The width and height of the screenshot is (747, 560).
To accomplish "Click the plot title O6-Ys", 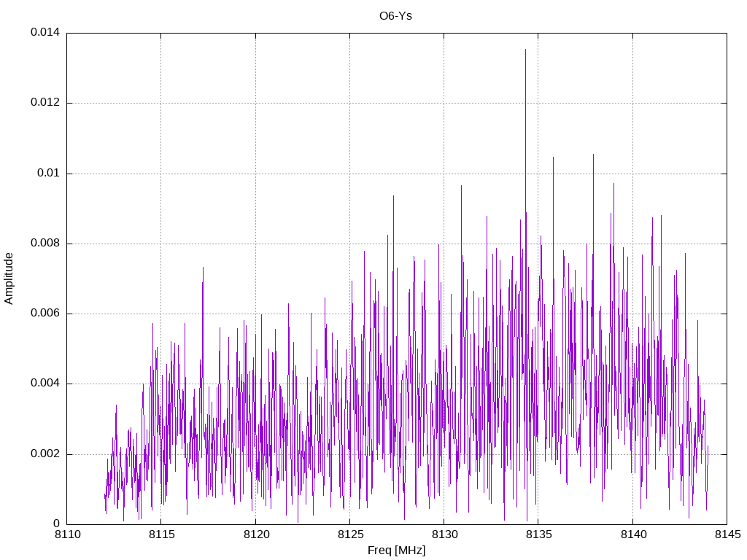I will (x=395, y=16).
